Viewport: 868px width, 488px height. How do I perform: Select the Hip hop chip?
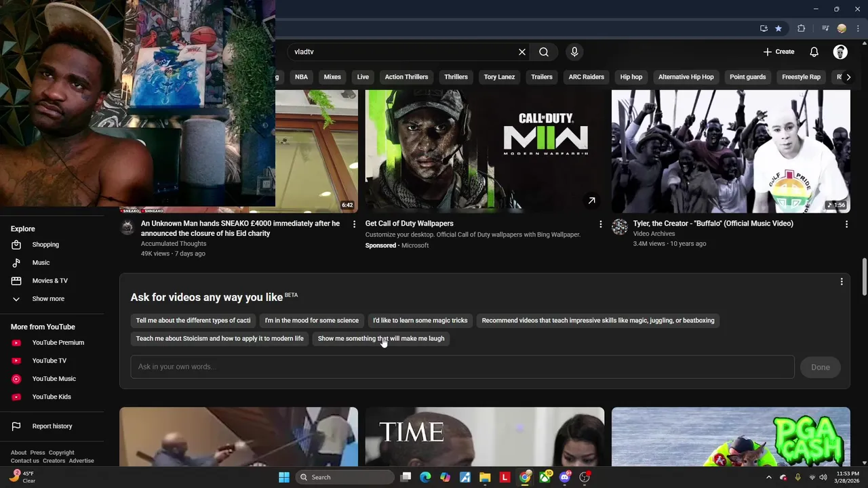(x=631, y=77)
